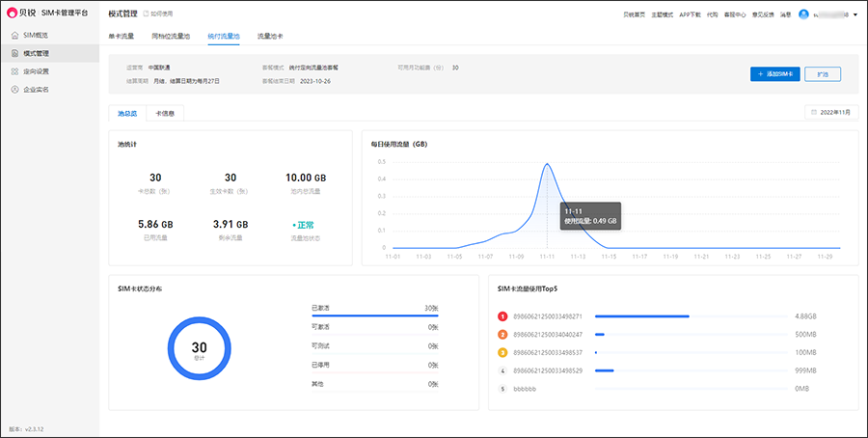Click the orange rank 2 badge
This screenshot has width=868, height=438.
(x=502, y=335)
